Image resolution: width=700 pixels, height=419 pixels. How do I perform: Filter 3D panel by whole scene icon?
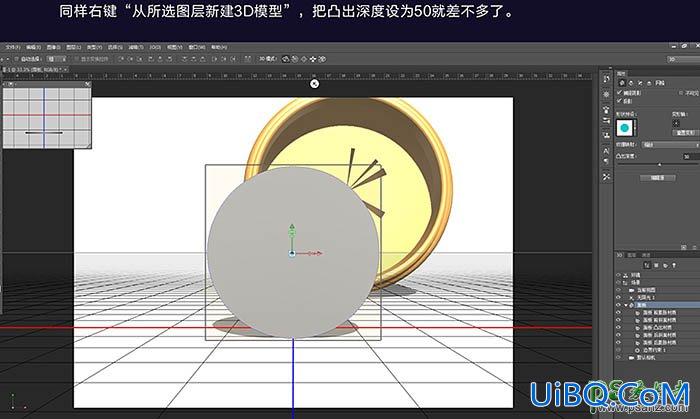[647, 266]
